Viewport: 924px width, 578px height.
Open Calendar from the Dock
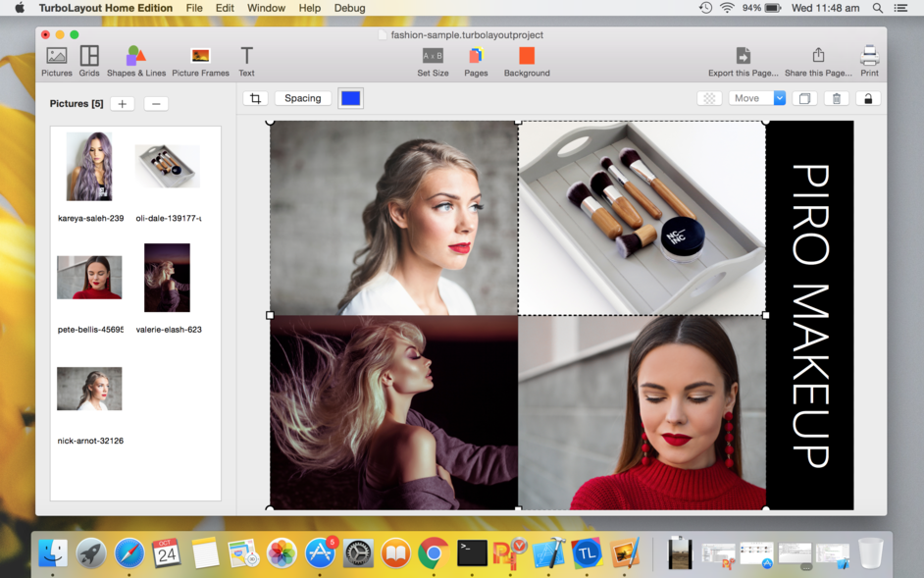point(168,553)
